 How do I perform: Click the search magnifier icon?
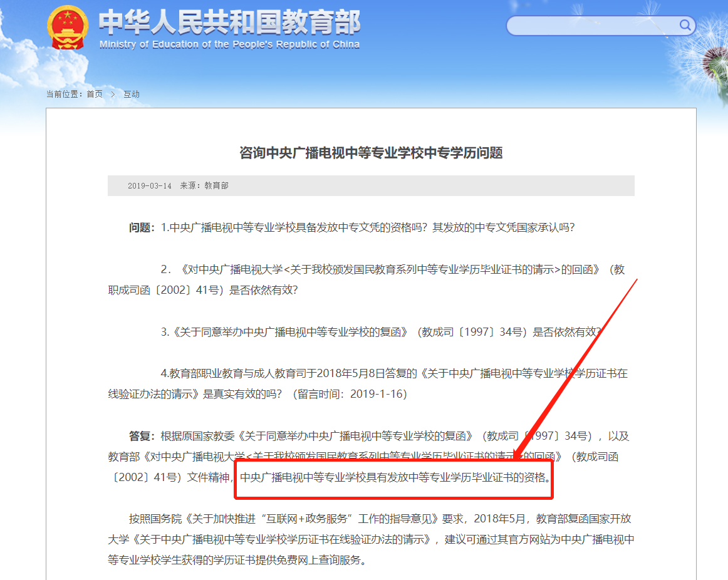tap(685, 25)
